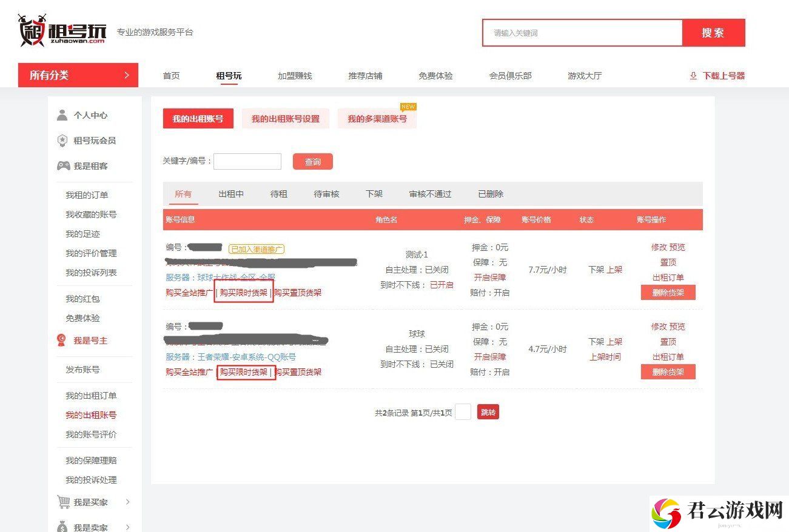789x532 pixels.
Task: Select the 我是租客 gamepad icon
Action: click(x=63, y=165)
